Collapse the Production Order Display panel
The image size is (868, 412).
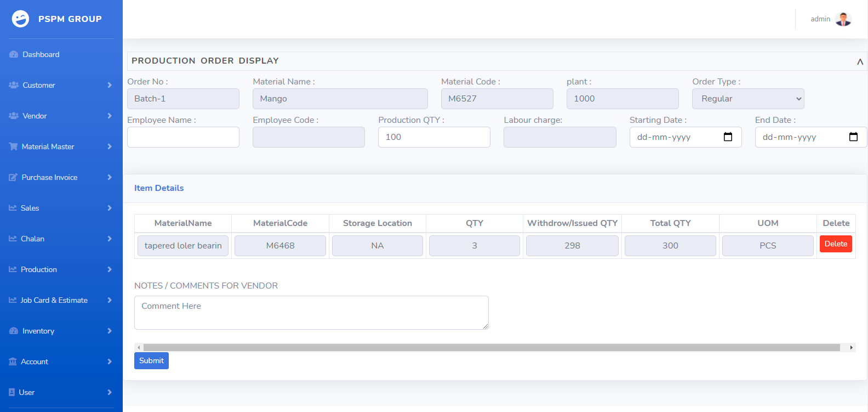click(860, 61)
